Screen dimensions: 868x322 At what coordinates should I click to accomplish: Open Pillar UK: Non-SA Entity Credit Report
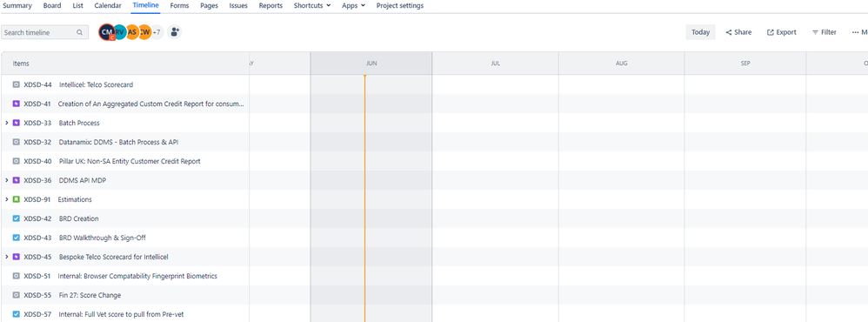(130, 161)
